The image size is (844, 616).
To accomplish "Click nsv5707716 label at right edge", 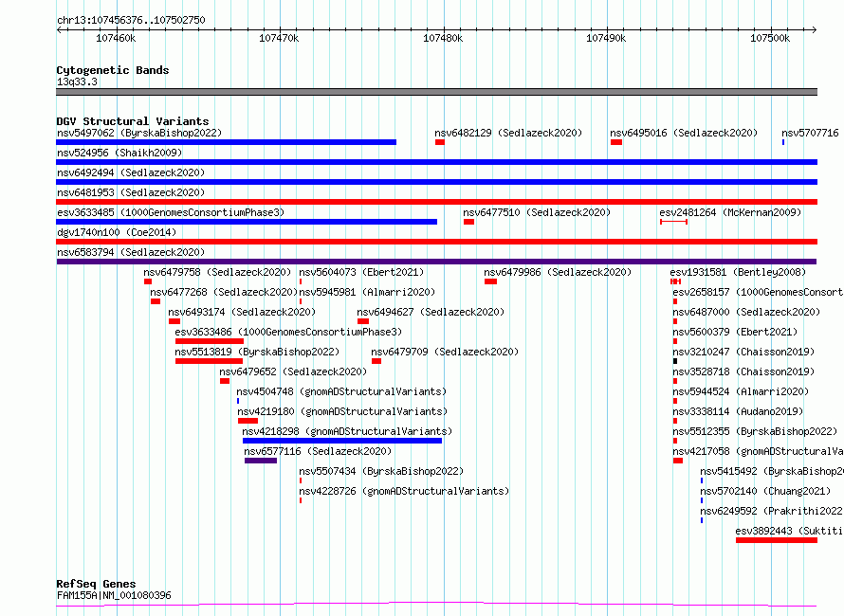I will click(810, 133).
